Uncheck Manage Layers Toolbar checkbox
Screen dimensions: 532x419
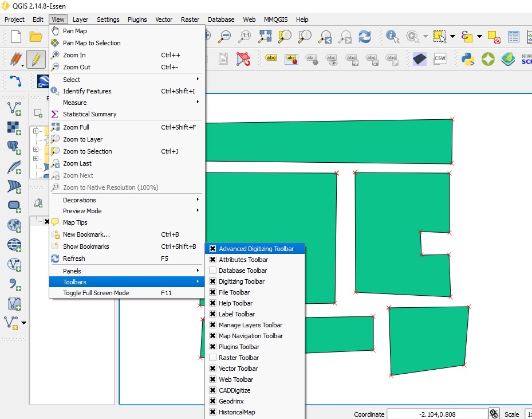[212, 324]
